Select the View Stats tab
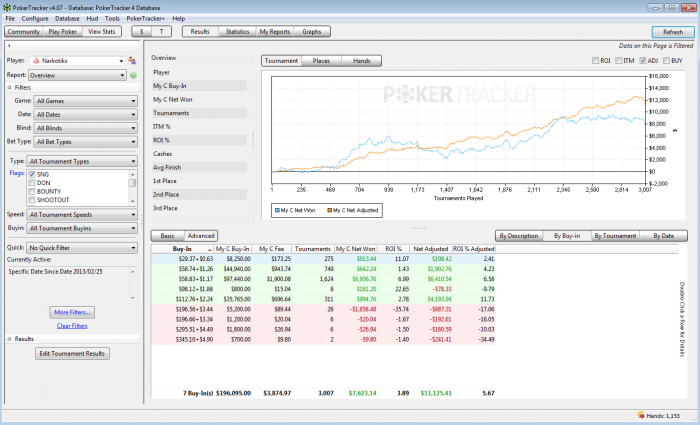This screenshot has width=700, height=425. 102,32
